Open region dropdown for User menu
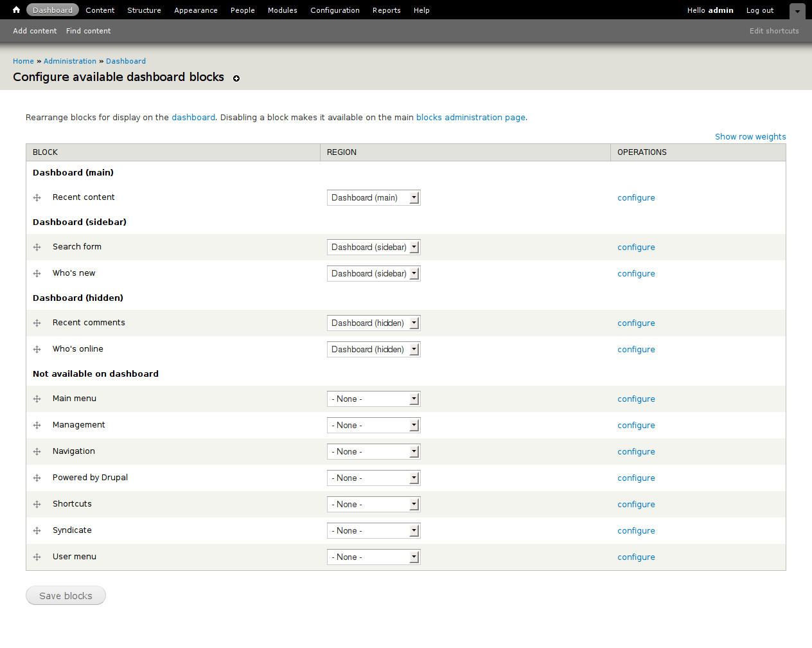The height and width of the screenshot is (648, 812). (x=373, y=557)
